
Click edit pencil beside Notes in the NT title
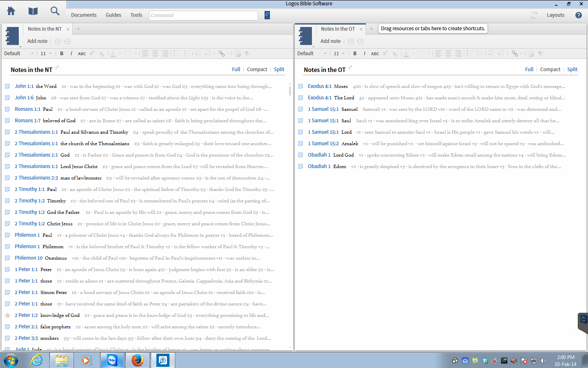coord(57,67)
